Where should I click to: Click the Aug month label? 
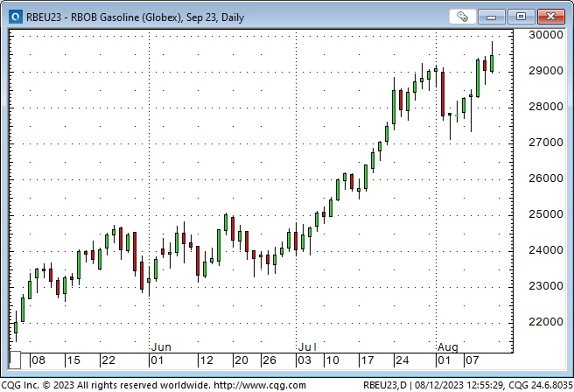pos(448,347)
